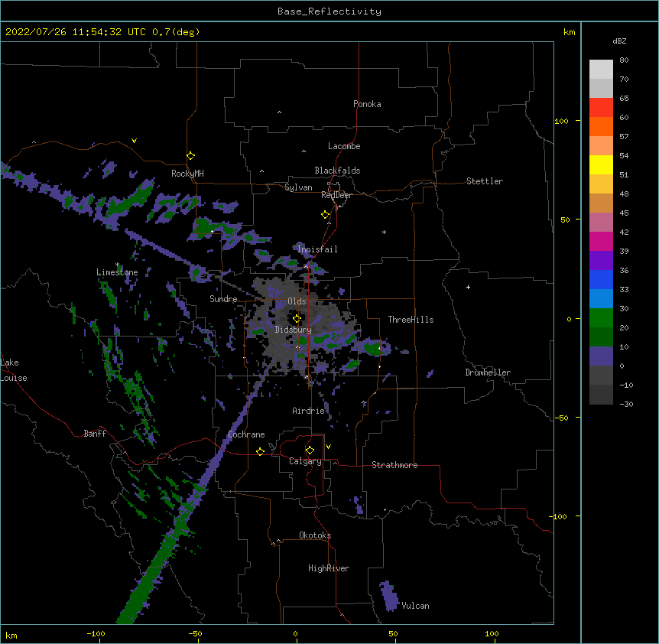Click the Airdrie city label
659x644 pixels.
(309, 411)
